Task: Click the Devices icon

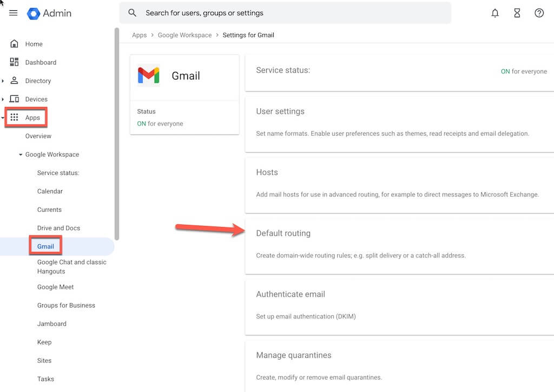Action: tap(14, 99)
